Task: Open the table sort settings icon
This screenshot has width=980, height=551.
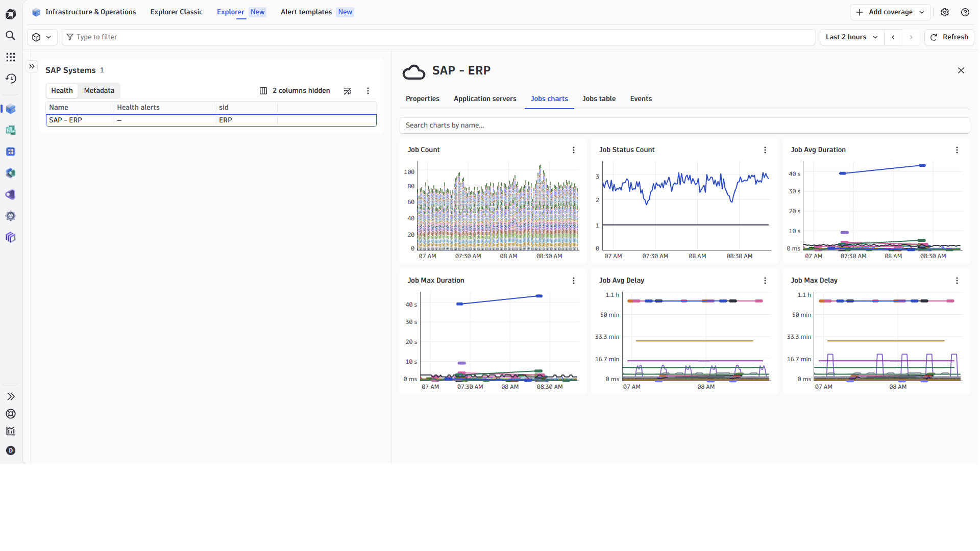Action: [348, 91]
